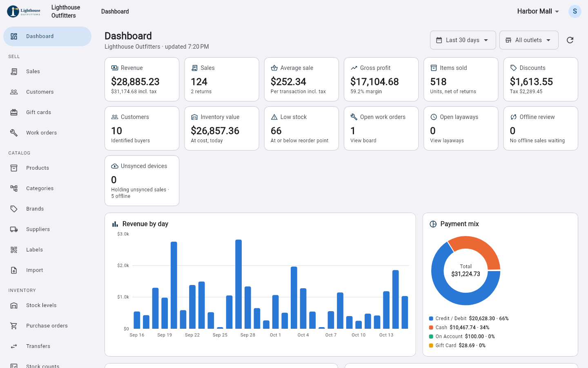Open the Low stock card

click(x=301, y=128)
